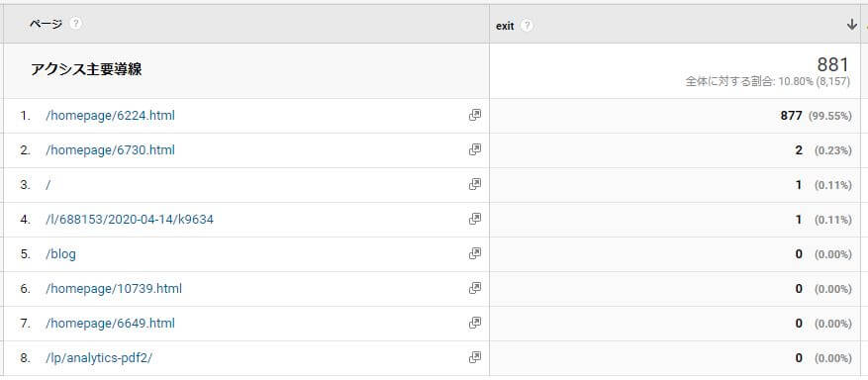Open the /homepage/10739.html page link
The height and width of the screenshot is (380, 868).
click(114, 289)
